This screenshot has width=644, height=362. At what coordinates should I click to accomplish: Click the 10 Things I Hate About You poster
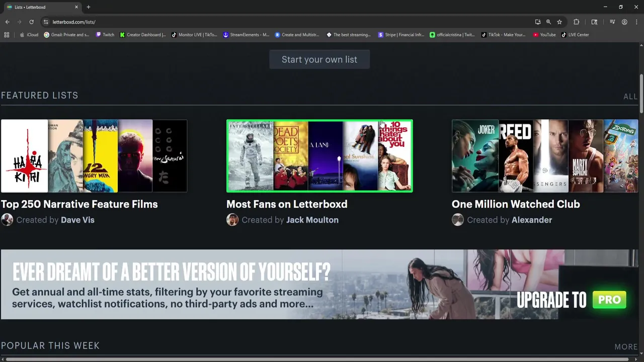pyautogui.click(x=395, y=156)
